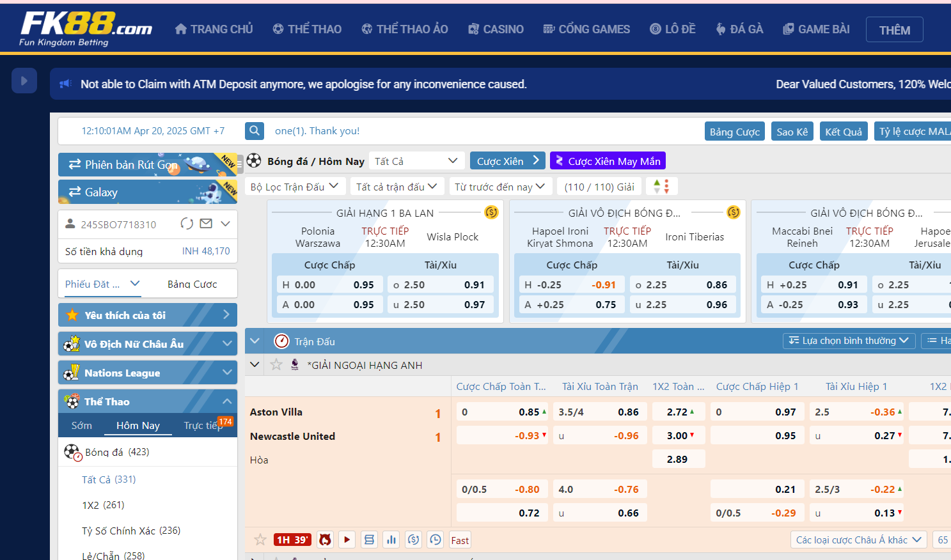Click the Kết Quả button

pyautogui.click(x=843, y=132)
